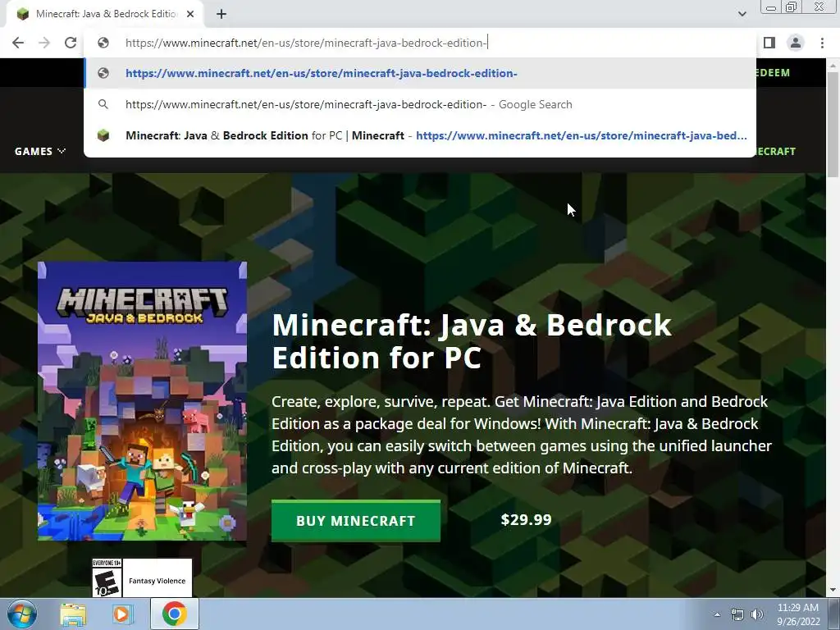Click the ESRB Everyone 10+ rating badge

[x=107, y=578]
